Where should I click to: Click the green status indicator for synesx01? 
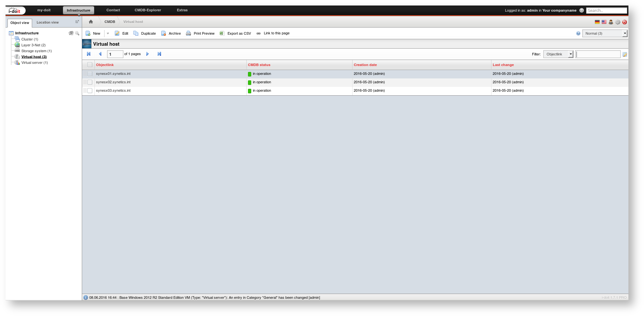point(250,74)
